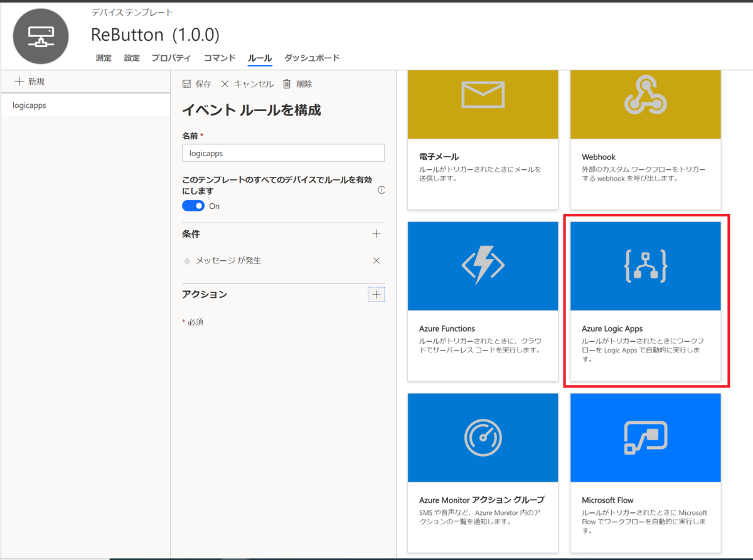Click the イベント ルールを構成 heading
The width and height of the screenshot is (753, 560).
click(x=252, y=110)
